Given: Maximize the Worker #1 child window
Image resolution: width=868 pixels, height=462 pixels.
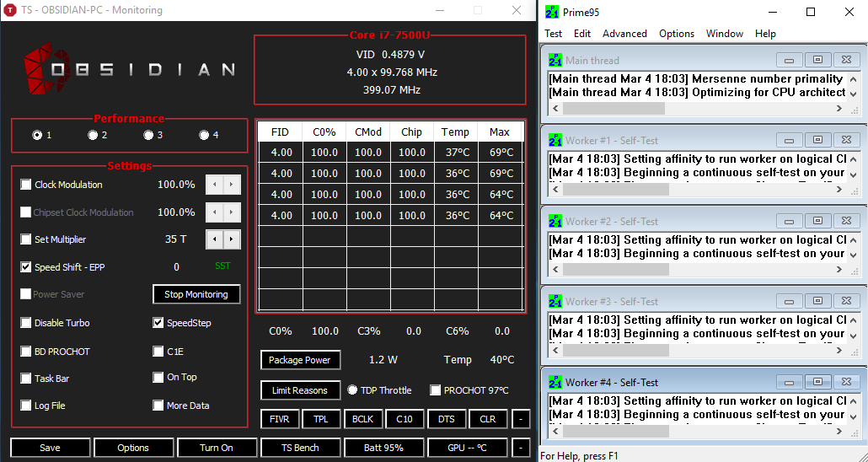Looking at the screenshot, I should tap(817, 140).
